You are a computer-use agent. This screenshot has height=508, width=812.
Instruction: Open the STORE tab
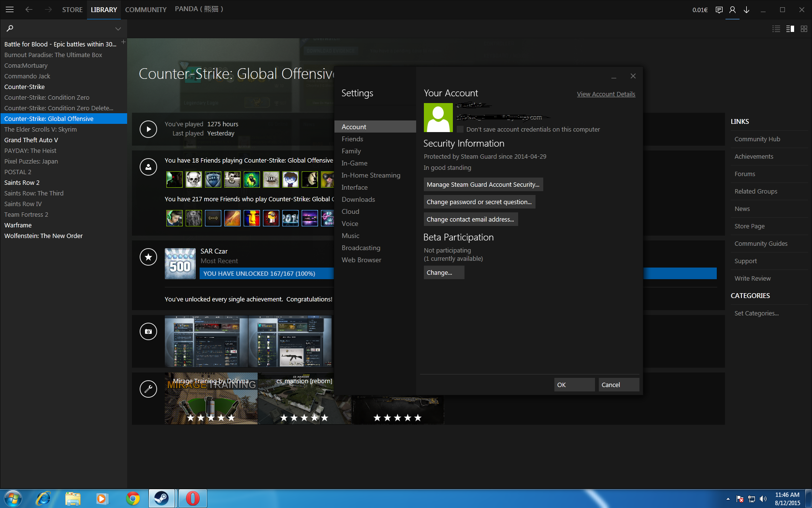pyautogui.click(x=72, y=10)
